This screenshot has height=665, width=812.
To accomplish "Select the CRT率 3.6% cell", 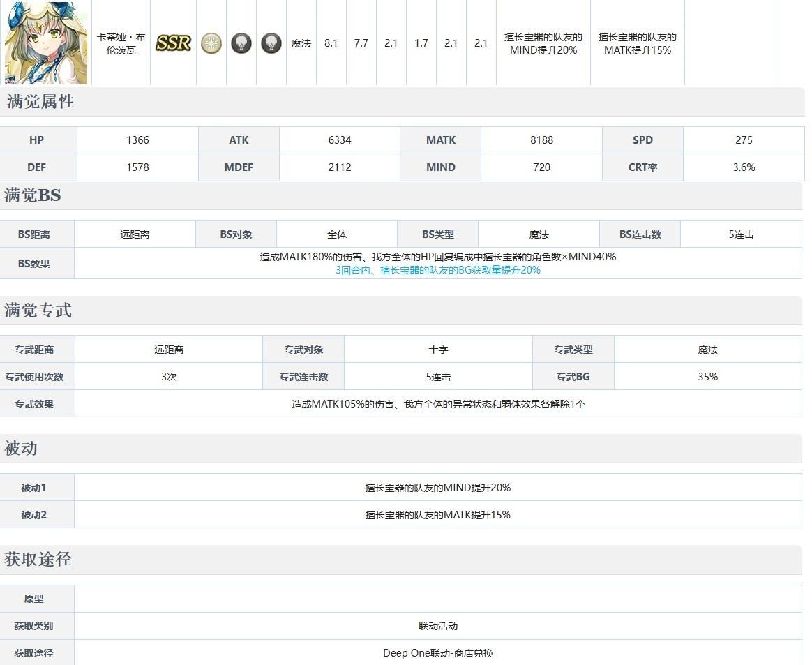I will 744,167.
